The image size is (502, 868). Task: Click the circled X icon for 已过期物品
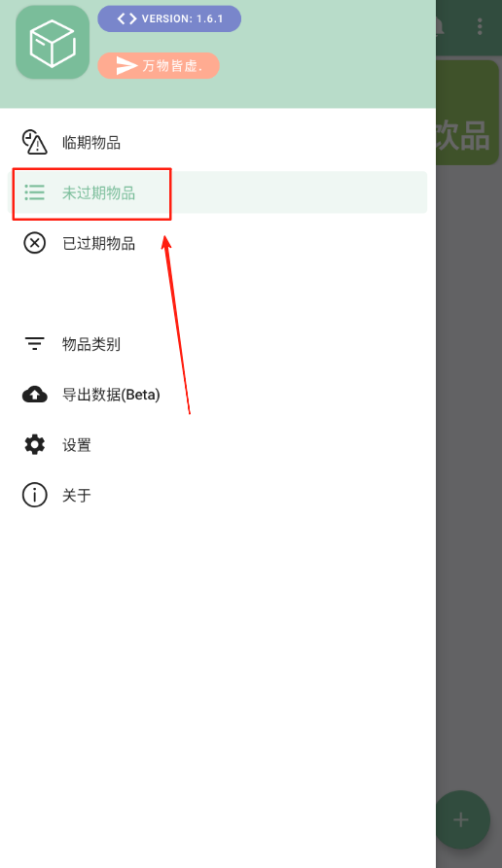coord(34,243)
